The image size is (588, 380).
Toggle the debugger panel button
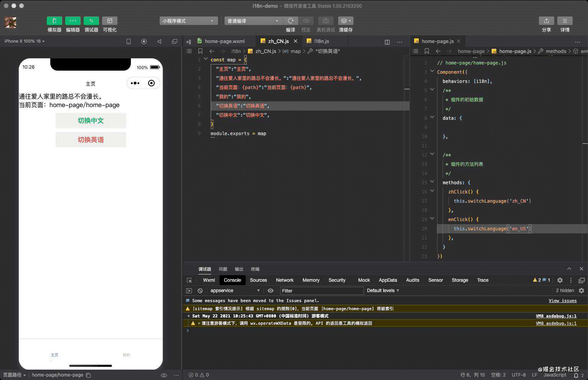(x=91, y=21)
